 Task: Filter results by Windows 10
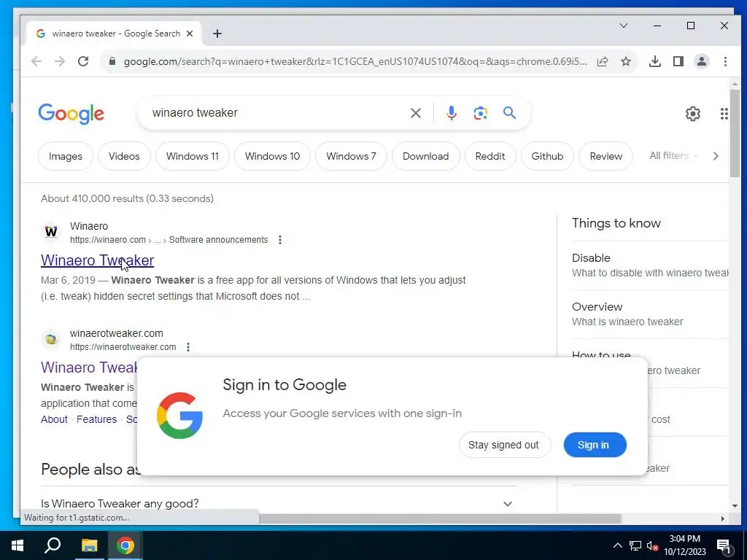pyautogui.click(x=273, y=156)
